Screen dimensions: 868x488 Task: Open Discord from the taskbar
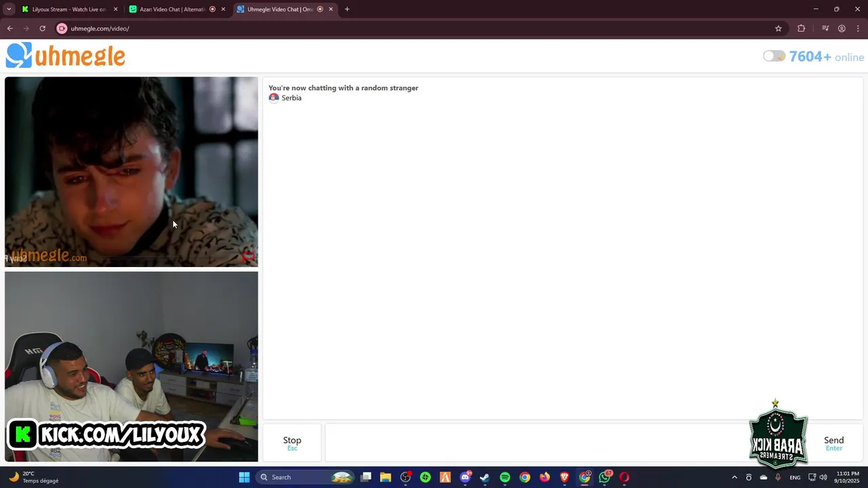465,477
